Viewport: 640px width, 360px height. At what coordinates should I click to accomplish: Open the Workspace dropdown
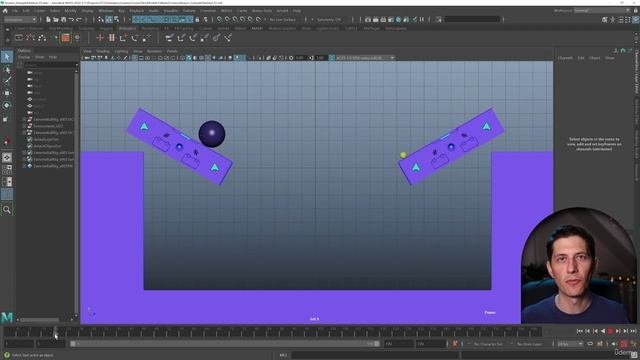[602, 11]
